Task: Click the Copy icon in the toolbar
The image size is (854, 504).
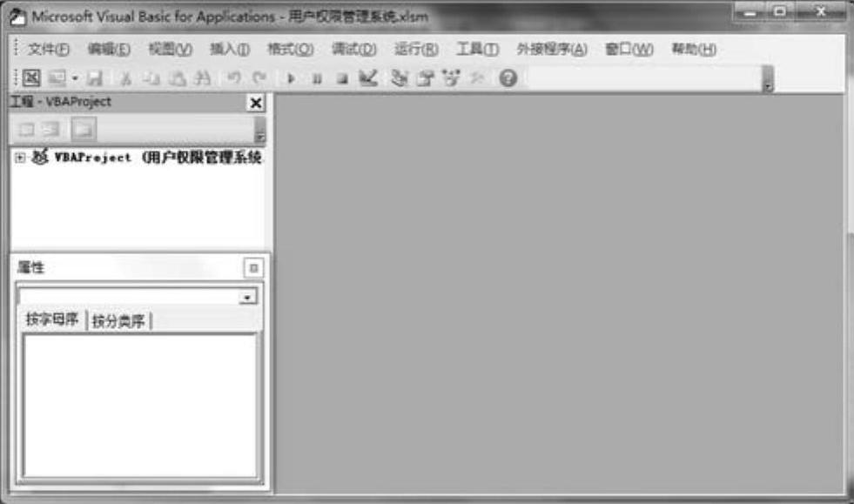Action: pyautogui.click(x=151, y=78)
